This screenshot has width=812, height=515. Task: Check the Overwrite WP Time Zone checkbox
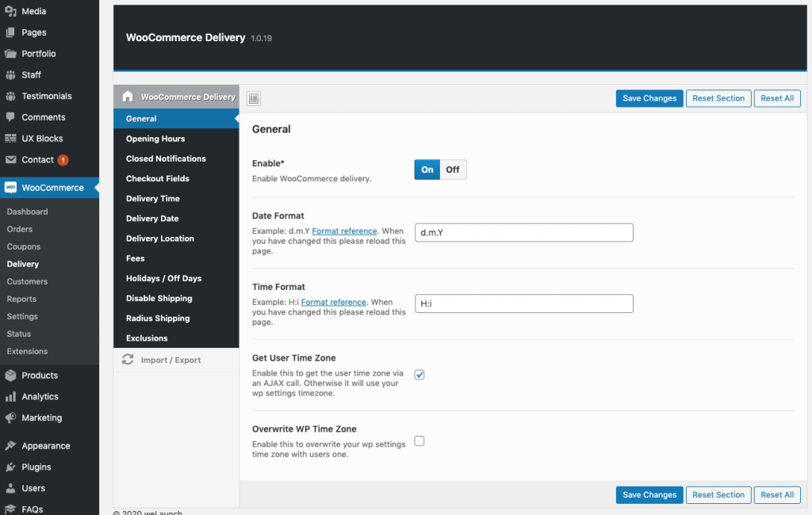(x=419, y=441)
